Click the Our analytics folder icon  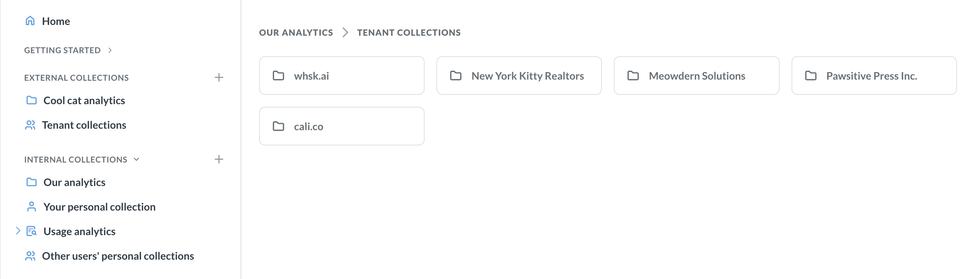[32, 182]
